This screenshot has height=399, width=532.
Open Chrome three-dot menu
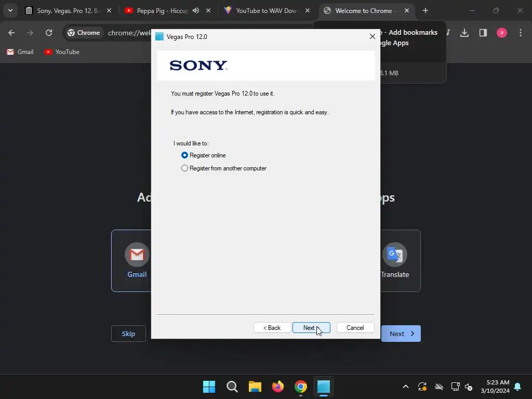point(521,33)
